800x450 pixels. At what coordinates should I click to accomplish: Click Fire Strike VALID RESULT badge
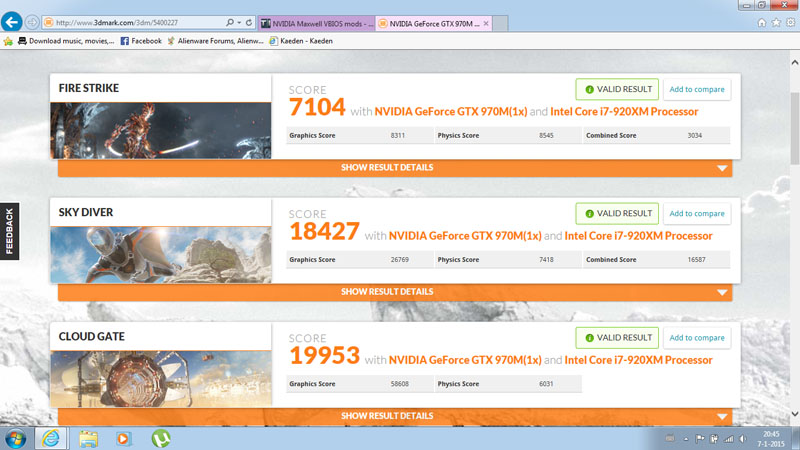(x=617, y=89)
